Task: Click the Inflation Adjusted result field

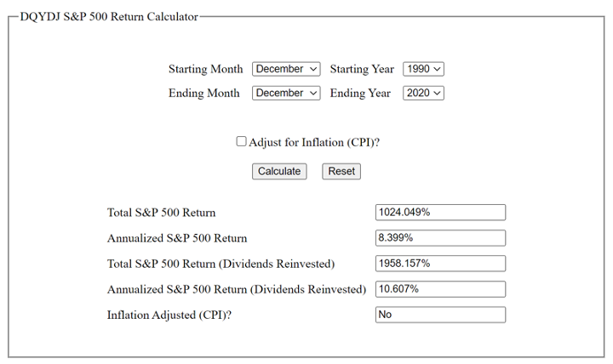Action: (441, 315)
